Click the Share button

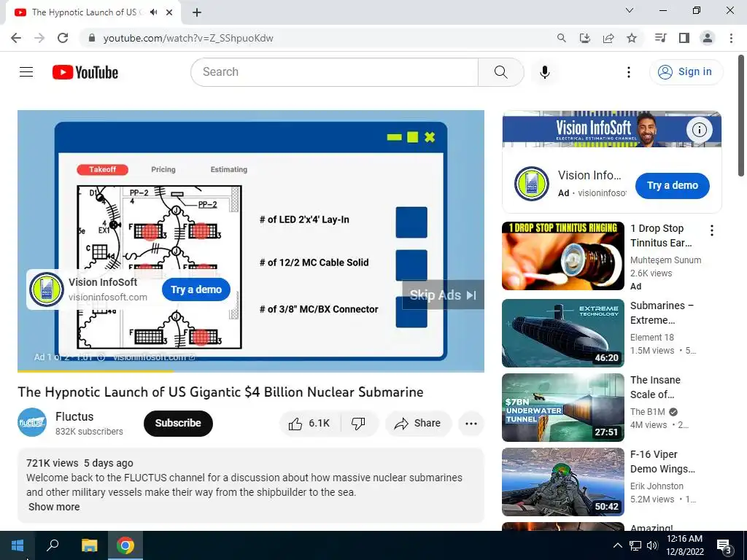click(x=418, y=424)
